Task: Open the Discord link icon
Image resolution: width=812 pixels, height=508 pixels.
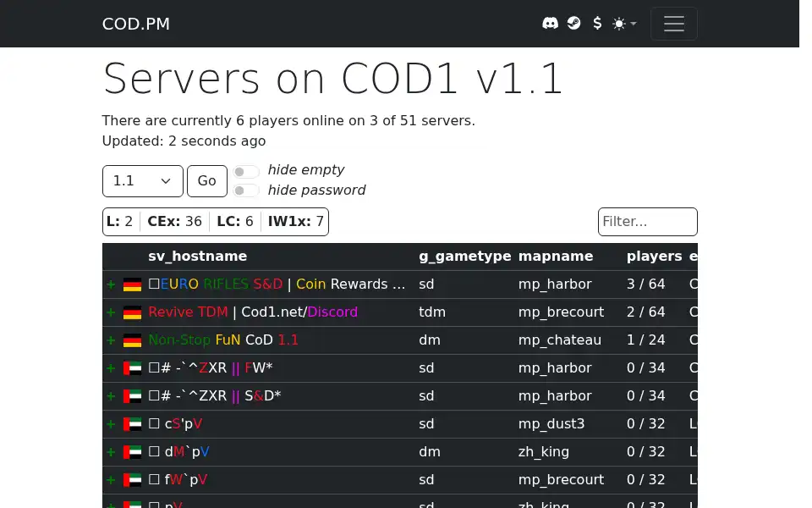Action: coord(550,24)
